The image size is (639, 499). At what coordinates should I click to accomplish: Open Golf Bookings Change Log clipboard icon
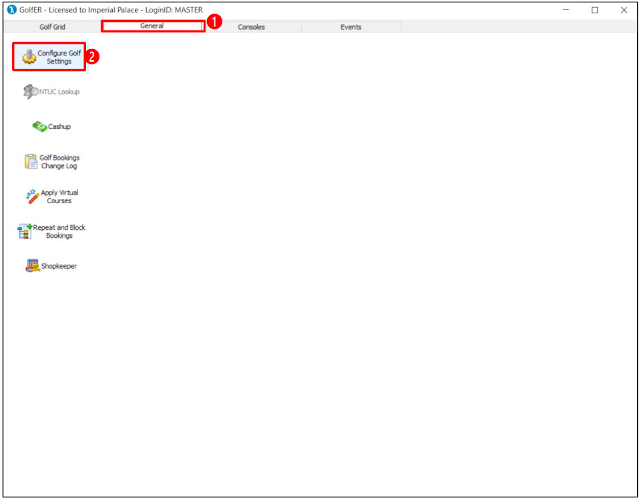pyautogui.click(x=31, y=161)
